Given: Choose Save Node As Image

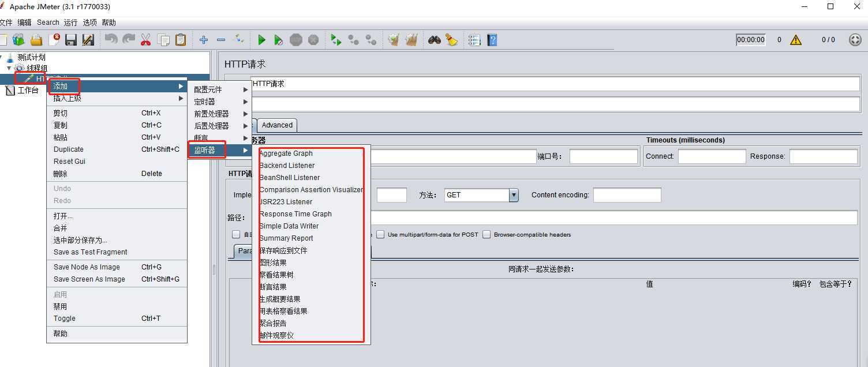Looking at the screenshot, I should point(117,267).
